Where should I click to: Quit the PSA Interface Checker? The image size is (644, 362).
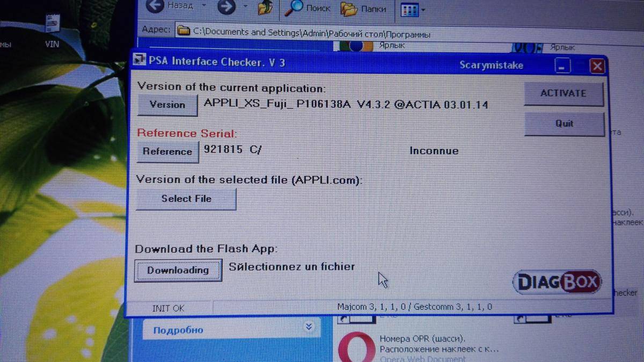(564, 124)
